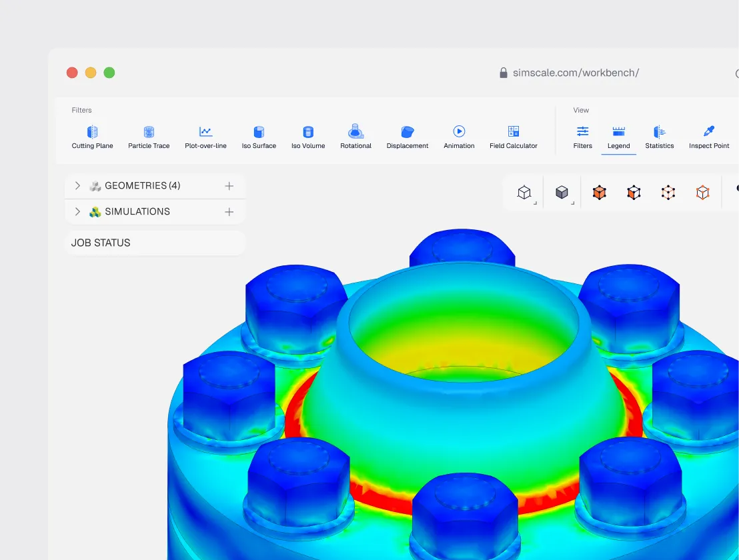Open the JOB STATUS panel
Viewport: 739px width, 560px height.
tap(155, 243)
